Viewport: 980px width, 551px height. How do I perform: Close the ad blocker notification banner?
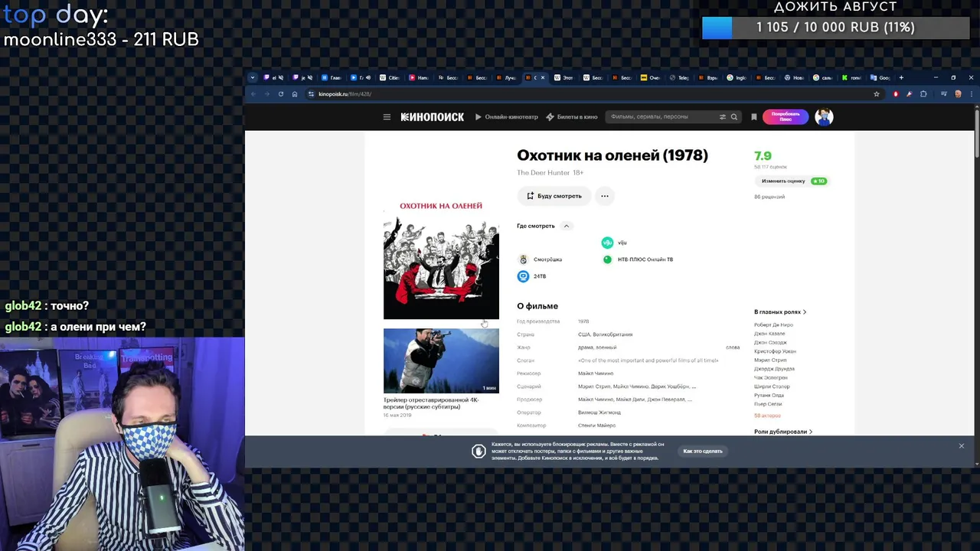click(962, 446)
